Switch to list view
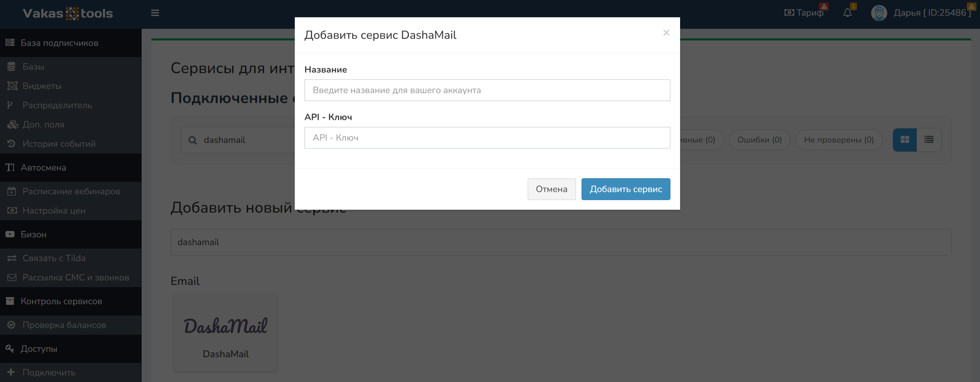 [x=929, y=140]
